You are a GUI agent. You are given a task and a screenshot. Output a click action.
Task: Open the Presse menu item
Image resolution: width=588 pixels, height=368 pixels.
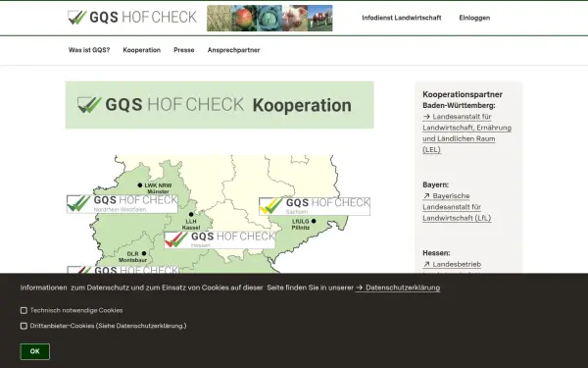pos(184,50)
